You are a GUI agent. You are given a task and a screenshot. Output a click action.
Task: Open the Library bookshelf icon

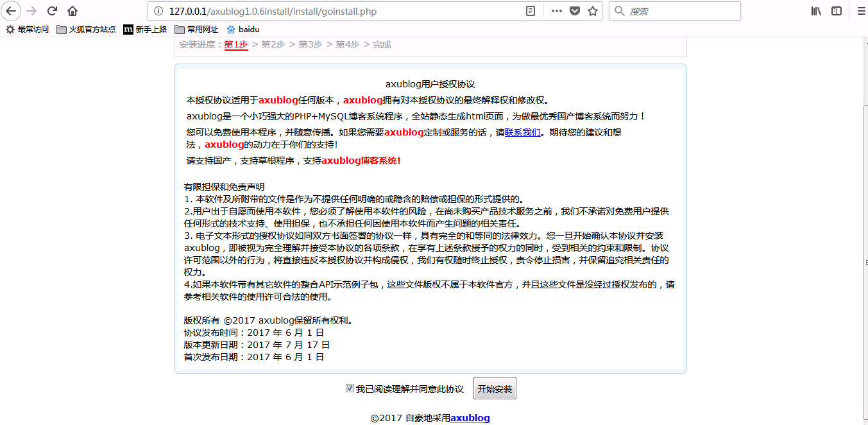[x=817, y=11]
